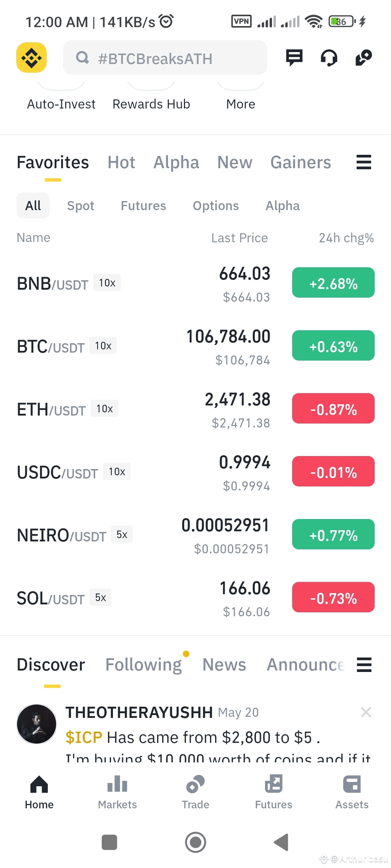
Task: Expand the Favorites list menu icon
Action: (364, 162)
